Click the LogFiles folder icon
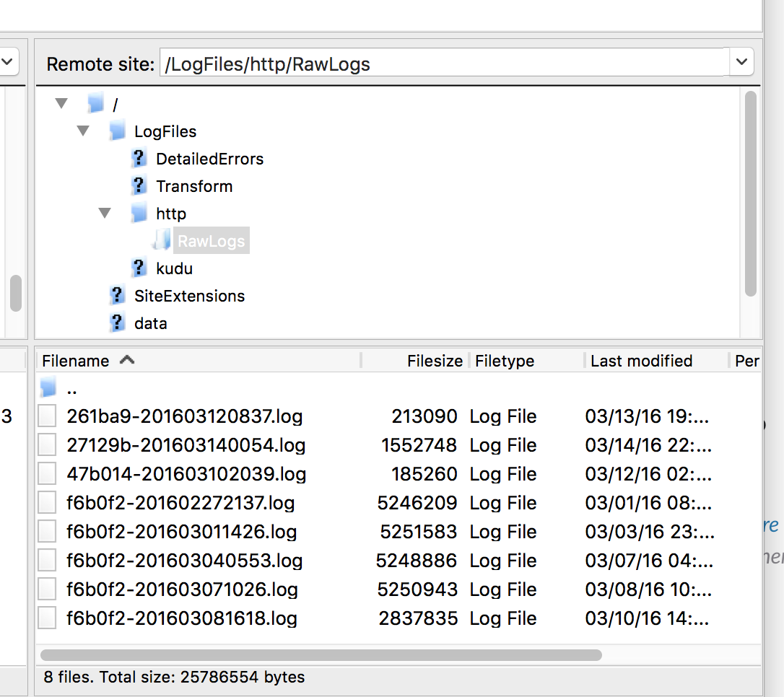Image resolution: width=784 pixels, height=697 pixels. pyautogui.click(x=117, y=131)
